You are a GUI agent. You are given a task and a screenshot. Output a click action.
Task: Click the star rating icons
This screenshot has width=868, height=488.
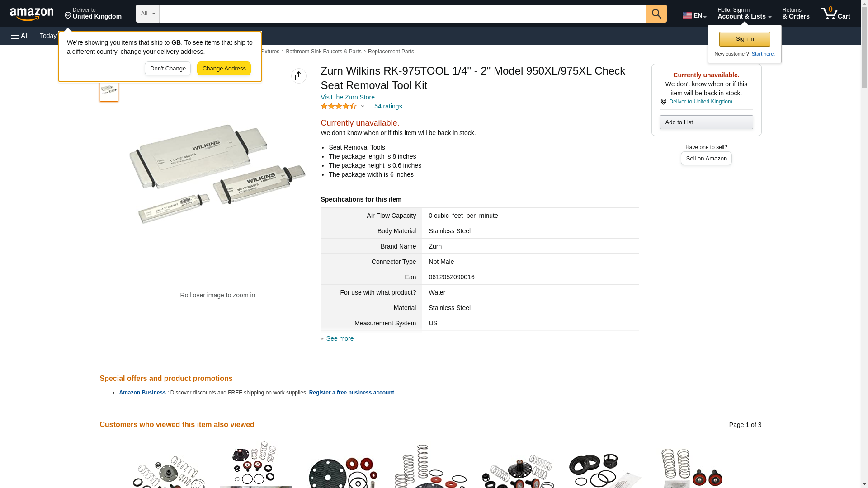tap(339, 106)
